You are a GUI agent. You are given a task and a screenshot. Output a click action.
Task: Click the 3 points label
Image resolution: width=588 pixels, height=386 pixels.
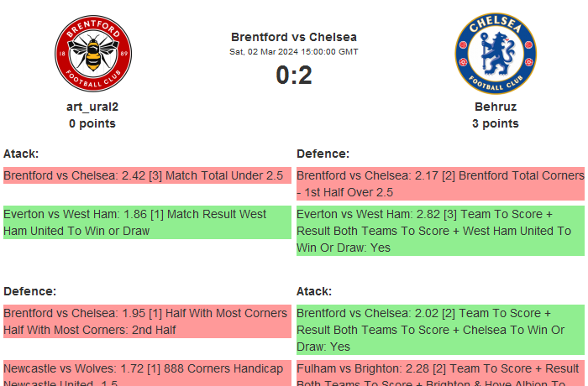click(495, 123)
